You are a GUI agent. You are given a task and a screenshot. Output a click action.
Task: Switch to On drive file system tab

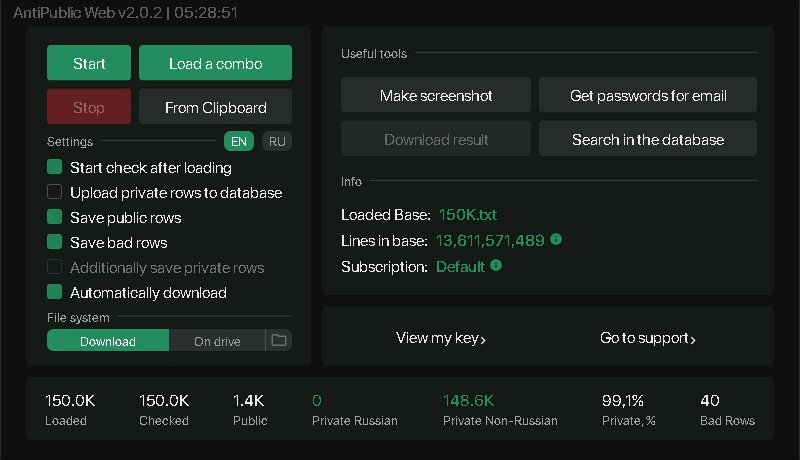(217, 341)
